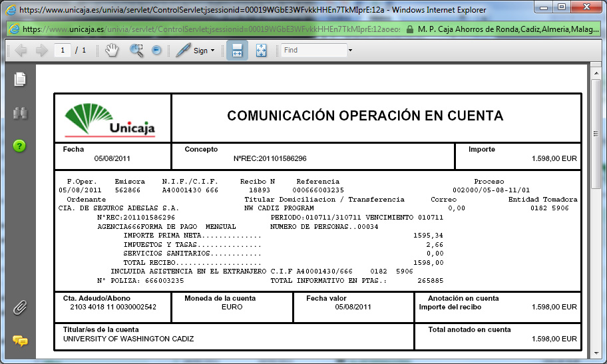Click the current page number box
The height and width of the screenshot is (364, 607).
coord(63,51)
